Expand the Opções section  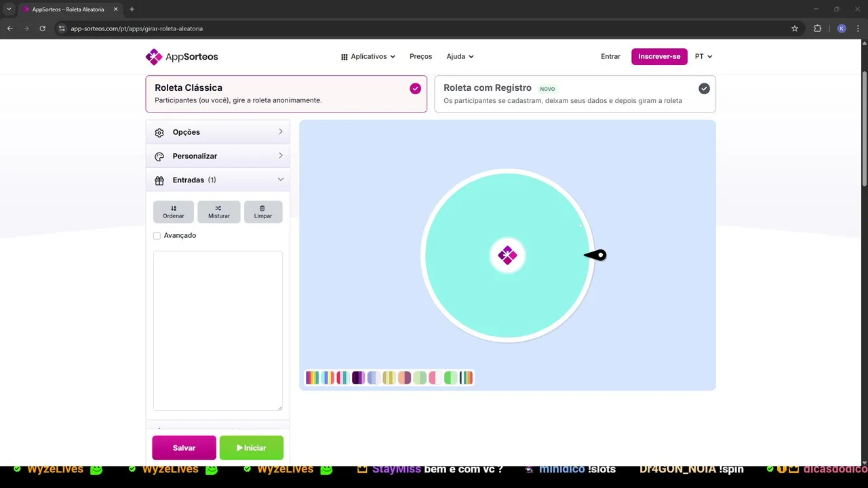(218, 132)
